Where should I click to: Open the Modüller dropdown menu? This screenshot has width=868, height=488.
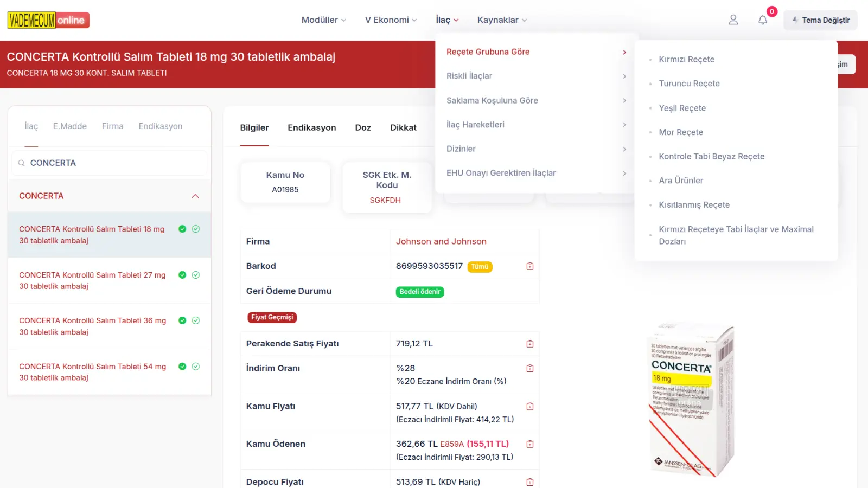(323, 20)
